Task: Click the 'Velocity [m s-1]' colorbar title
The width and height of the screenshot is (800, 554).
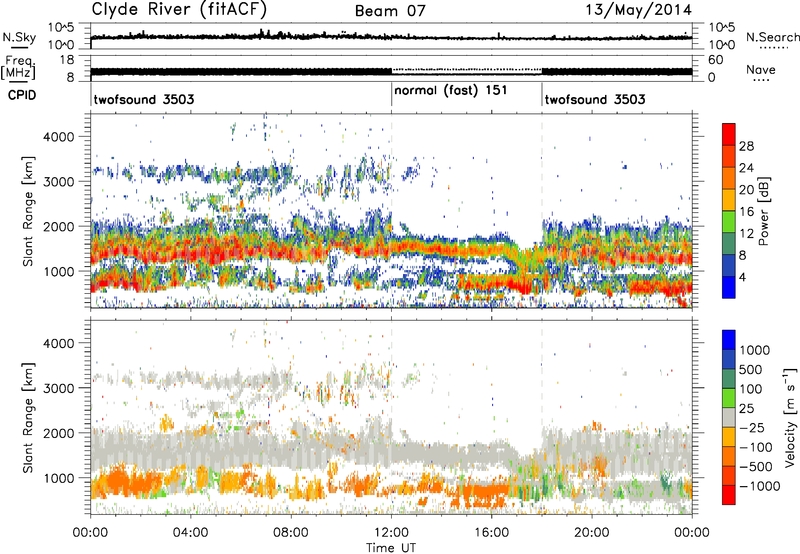Action: click(x=790, y=416)
